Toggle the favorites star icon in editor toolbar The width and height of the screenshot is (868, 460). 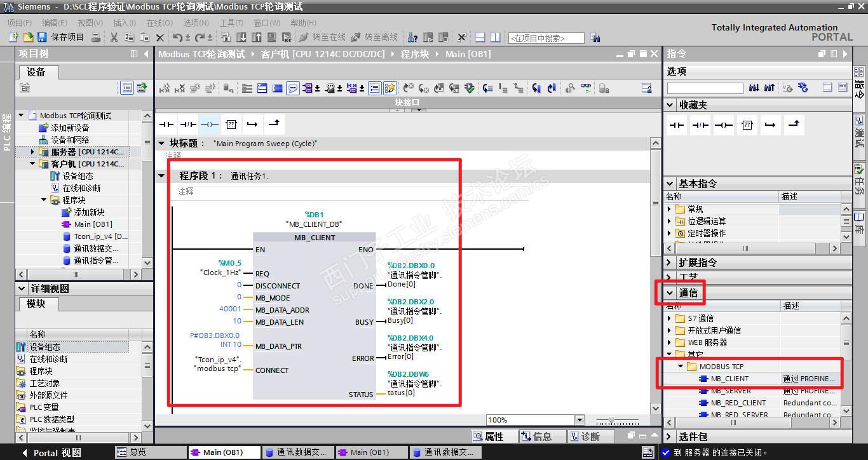tap(390, 88)
